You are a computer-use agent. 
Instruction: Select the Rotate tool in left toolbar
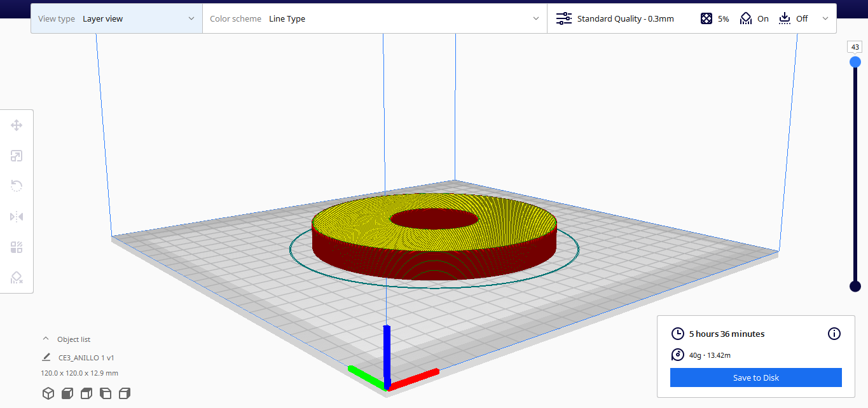(x=17, y=186)
